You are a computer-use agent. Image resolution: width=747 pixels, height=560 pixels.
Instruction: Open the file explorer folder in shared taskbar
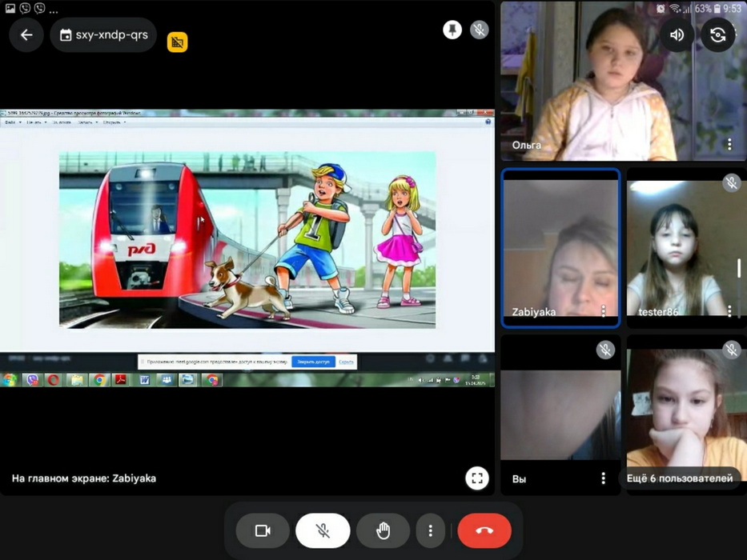tap(76, 380)
